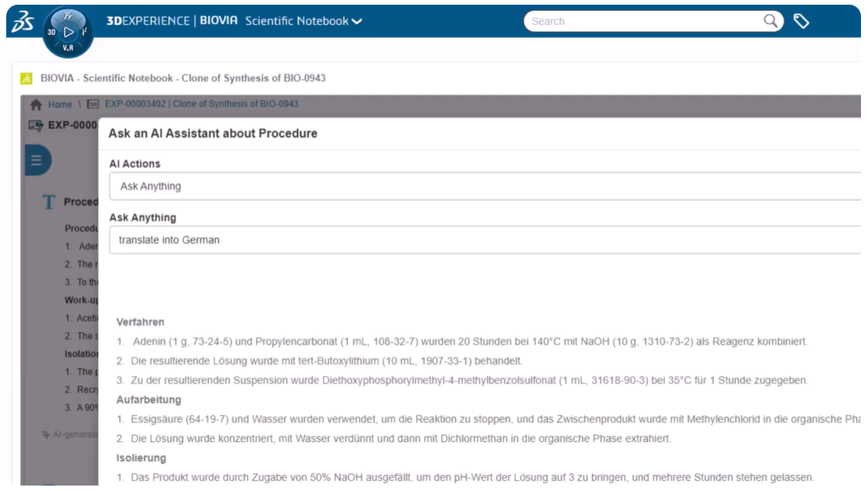Screen dimensions: 868x491
Task: Click the BIOVIA app icon next to the title
Action: point(27,78)
